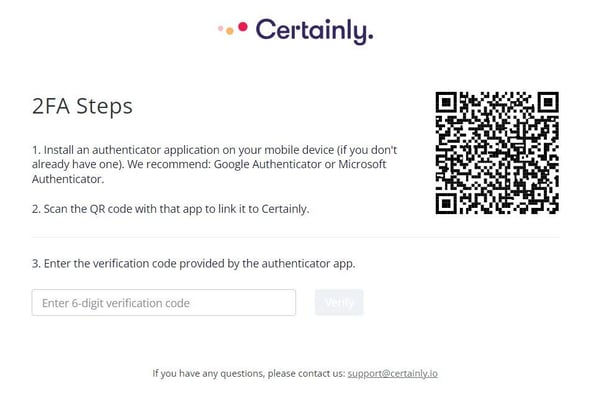Click the Certainly logo wordmark
Image resolution: width=599 pixels, height=399 pixels.
point(314,31)
